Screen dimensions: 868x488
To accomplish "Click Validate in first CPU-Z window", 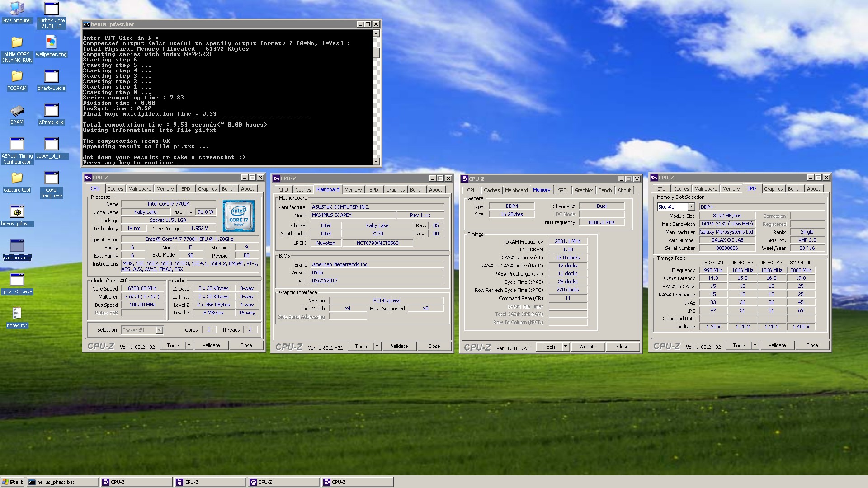I will tap(211, 346).
